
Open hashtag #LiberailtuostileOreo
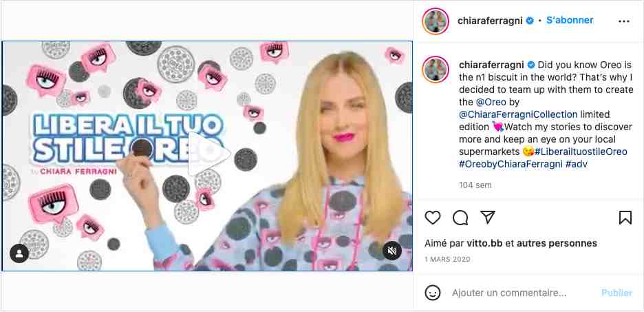[x=581, y=152]
